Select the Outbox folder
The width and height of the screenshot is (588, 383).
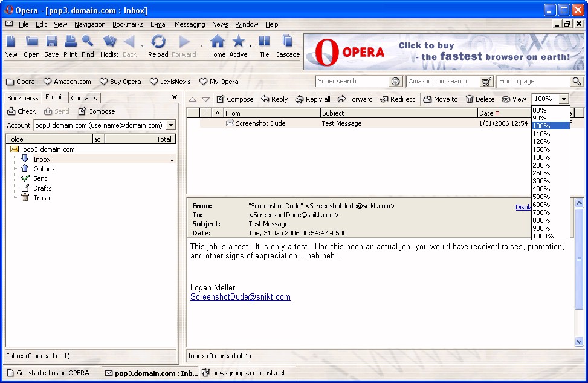(x=44, y=169)
